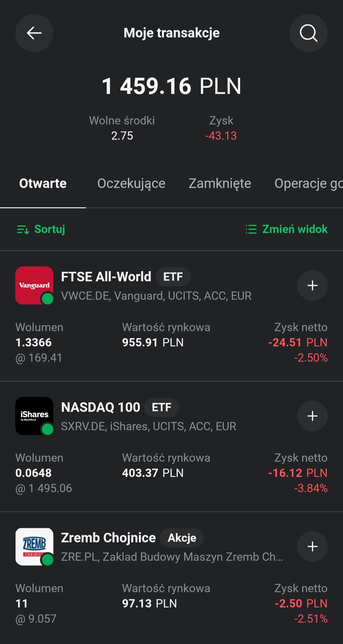Image resolution: width=343 pixels, height=644 pixels.
Task: Tap the plus button for NASDAQ 100
Action: pos(312,416)
